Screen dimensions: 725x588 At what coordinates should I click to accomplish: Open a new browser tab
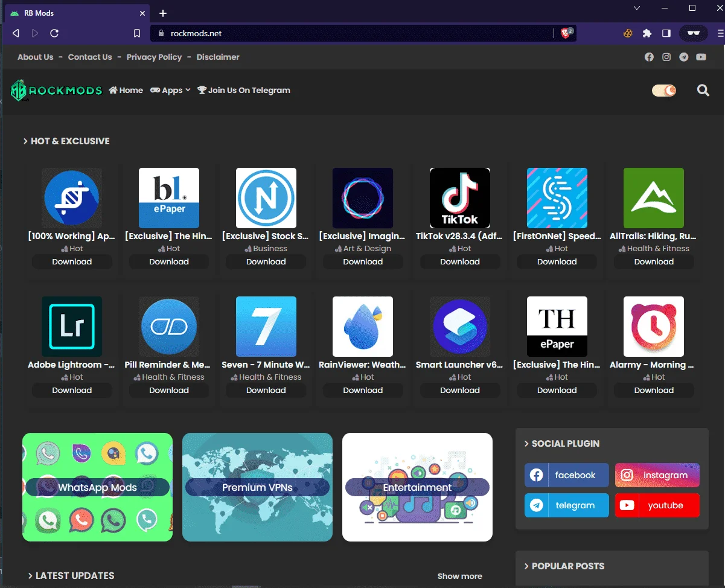click(162, 13)
